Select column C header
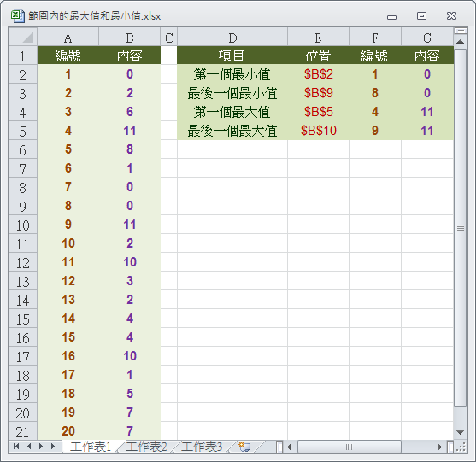This screenshot has height=462, width=476. coord(169,37)
